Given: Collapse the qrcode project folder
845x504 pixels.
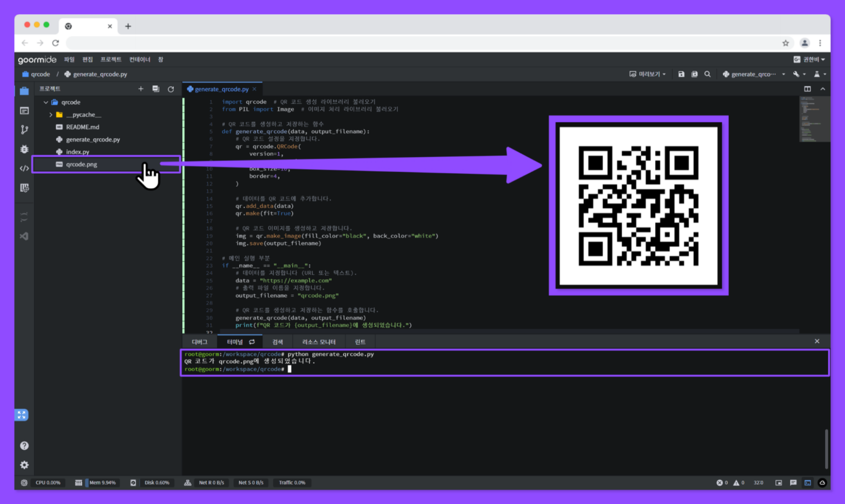Looking at the screenshot, I should click(x=46, y=102).
